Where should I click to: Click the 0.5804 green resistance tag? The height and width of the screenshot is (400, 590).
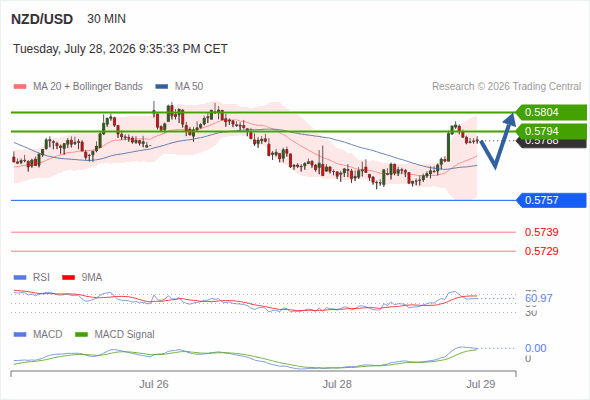[550, 112]
